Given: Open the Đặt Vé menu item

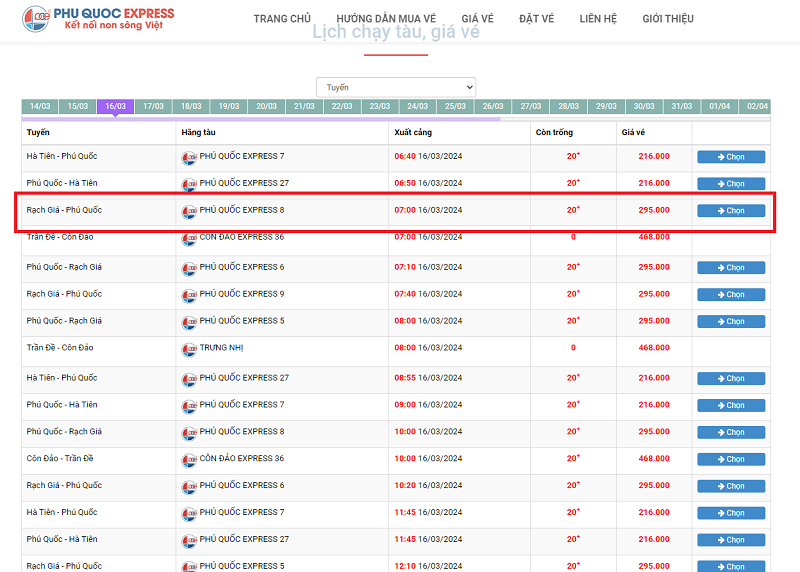Looking at the screenshot, I should click(x=536, y=19).
